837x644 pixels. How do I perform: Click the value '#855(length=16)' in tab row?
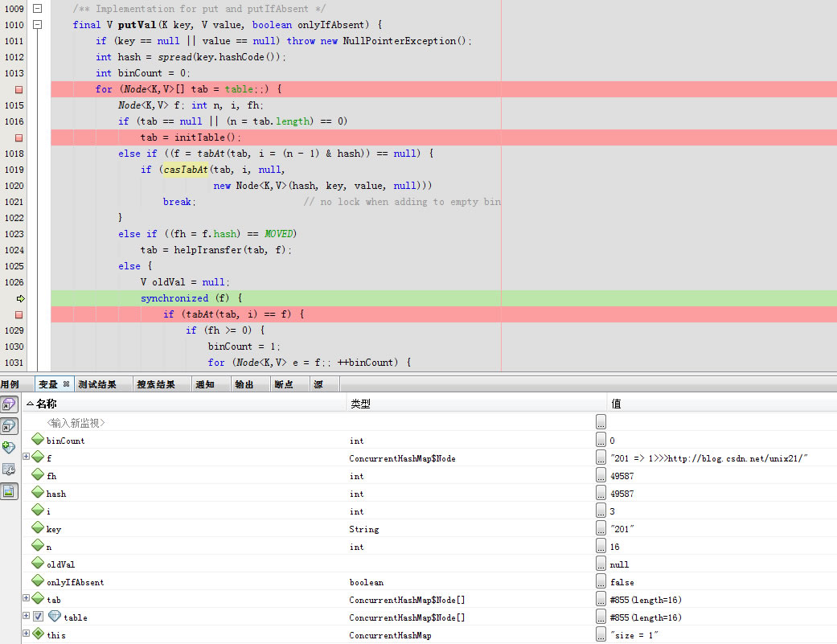point(646,600)
